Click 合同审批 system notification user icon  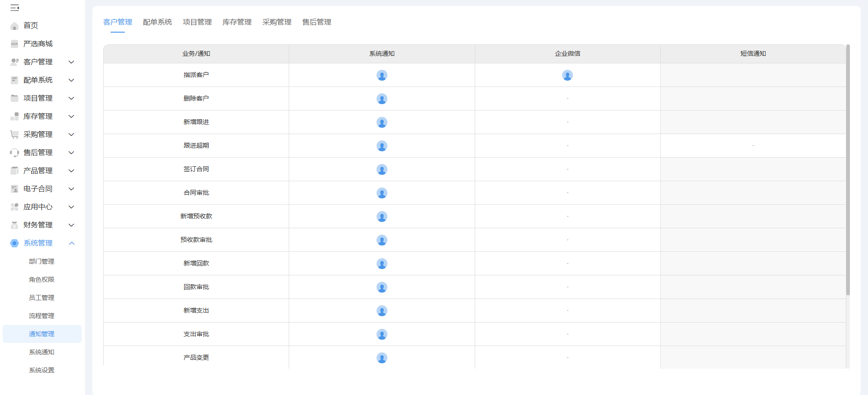point(382,193)
